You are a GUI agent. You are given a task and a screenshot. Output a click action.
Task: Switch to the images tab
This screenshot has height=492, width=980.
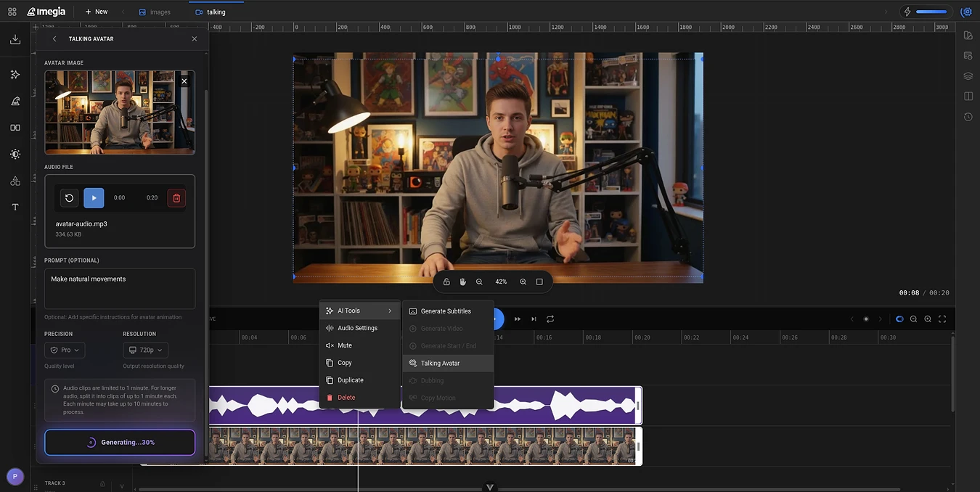coord(155,12)
